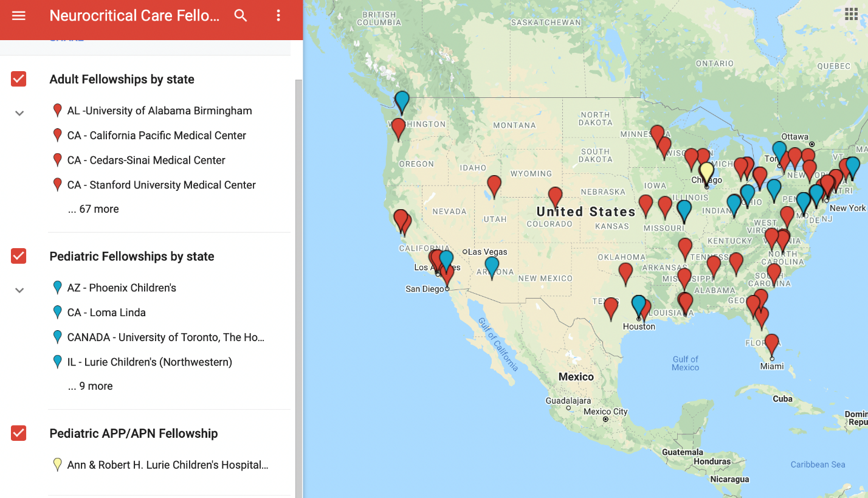The width and height of the screenshot is (868, 498).
Task: Select the blue pin in southern Illinois
Action: [684, 212]
